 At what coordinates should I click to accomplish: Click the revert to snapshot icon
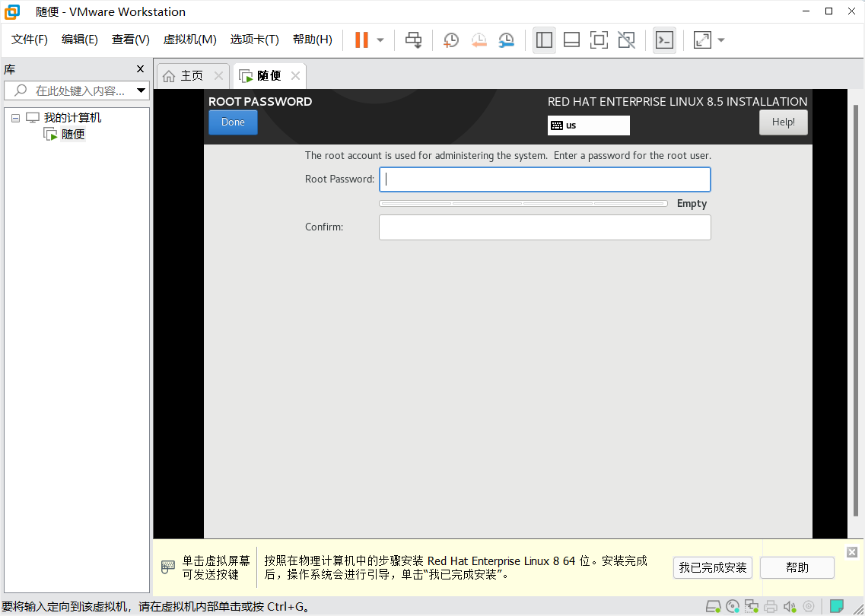(479, 40)
